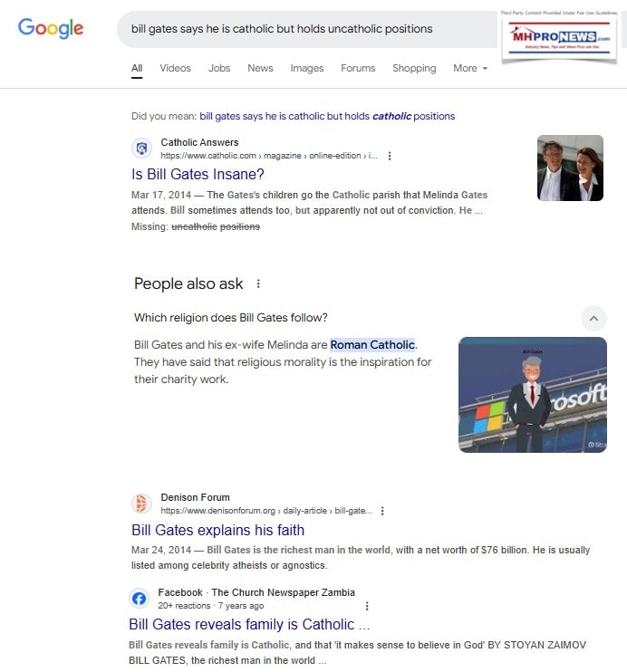Open the Catholic Answers site favicon
Image resolution: width=627 pixels, height=672 pixels.
pos(141,149)
